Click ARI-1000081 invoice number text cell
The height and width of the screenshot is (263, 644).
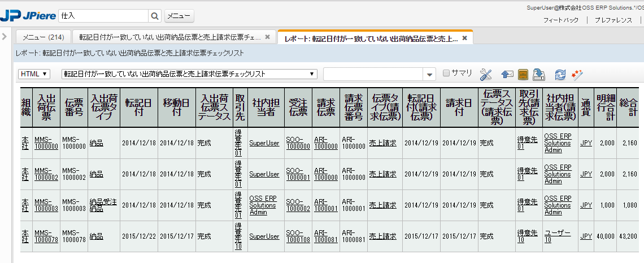tap(354, 236)
